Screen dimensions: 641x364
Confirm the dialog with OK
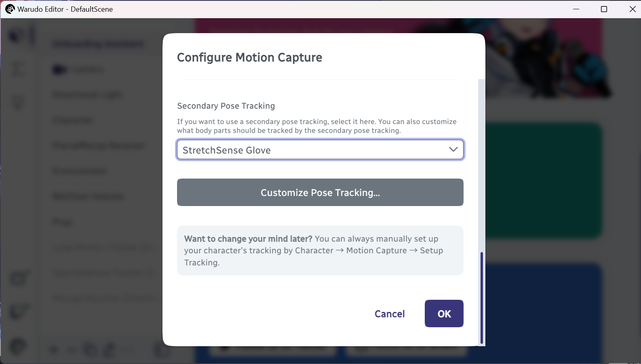(x=444, y=314)
